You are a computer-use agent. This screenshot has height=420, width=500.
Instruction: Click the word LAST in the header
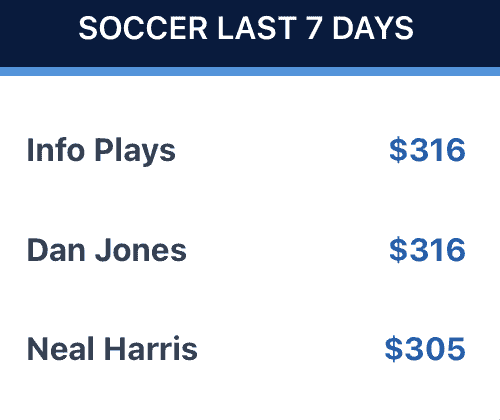tap(257, 28)
